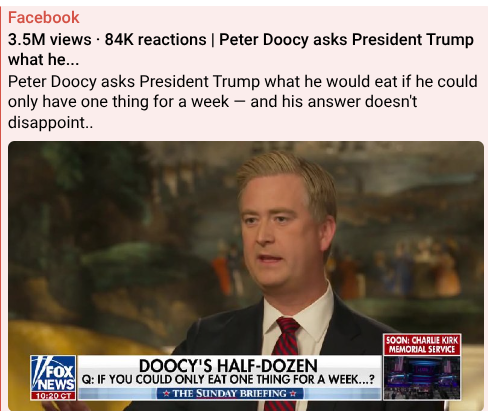Click the Peter Doocy description text
This screenshot has width=488, height=411.
(x=243, y=102)
